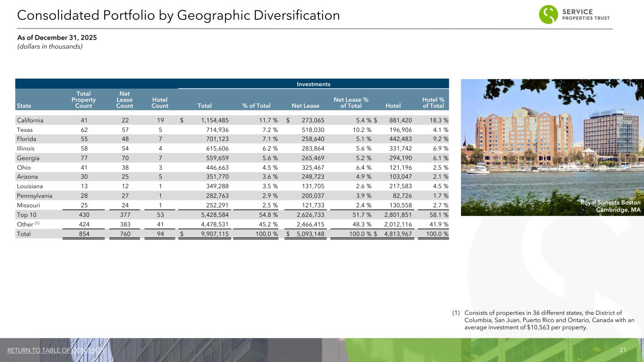Select the Total Property Count column header
This screenshot has width=644, height=362.
[84, 99]
